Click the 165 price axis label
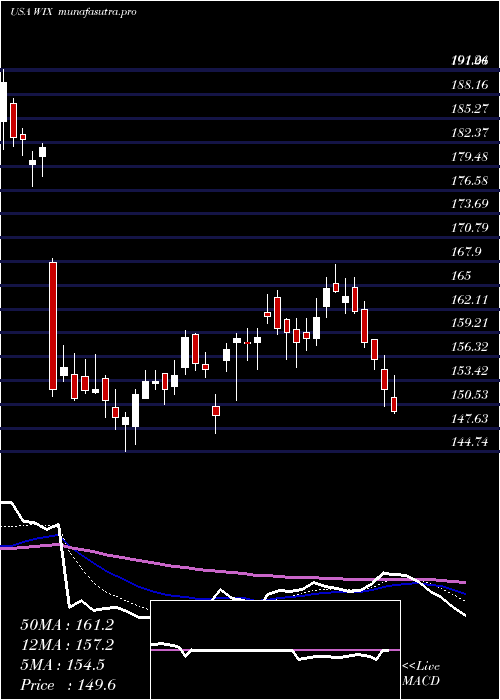Screen dimensions: 500x700 (x=461, y=276)
